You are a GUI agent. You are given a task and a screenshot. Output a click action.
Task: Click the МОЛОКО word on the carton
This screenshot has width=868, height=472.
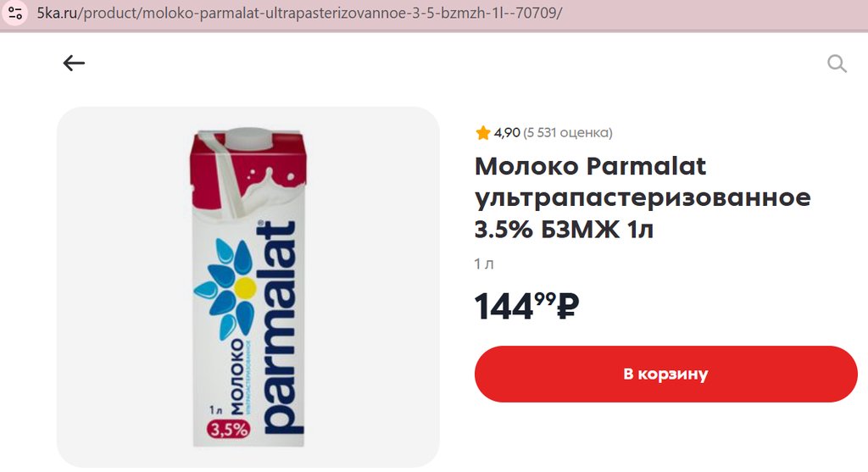236,377
